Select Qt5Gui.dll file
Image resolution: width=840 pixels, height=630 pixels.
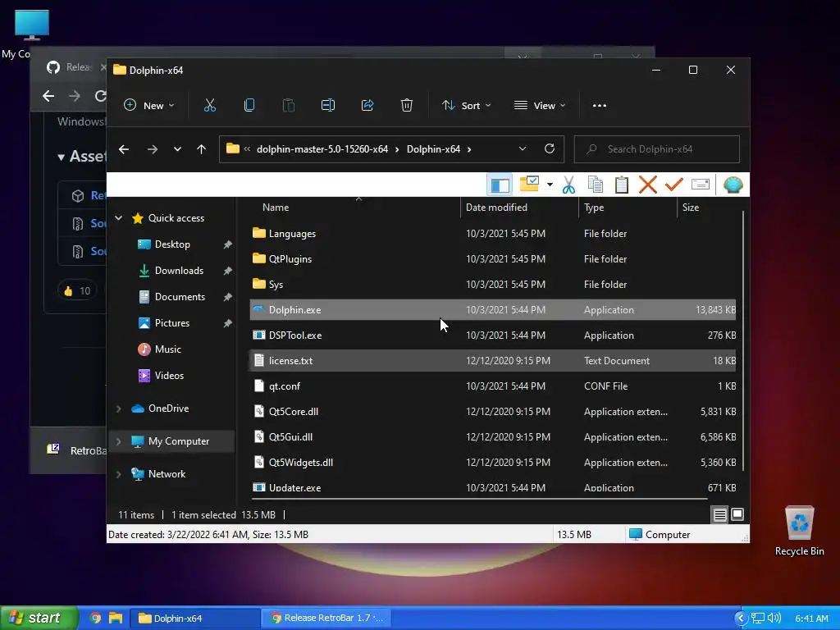coord(492,437)
